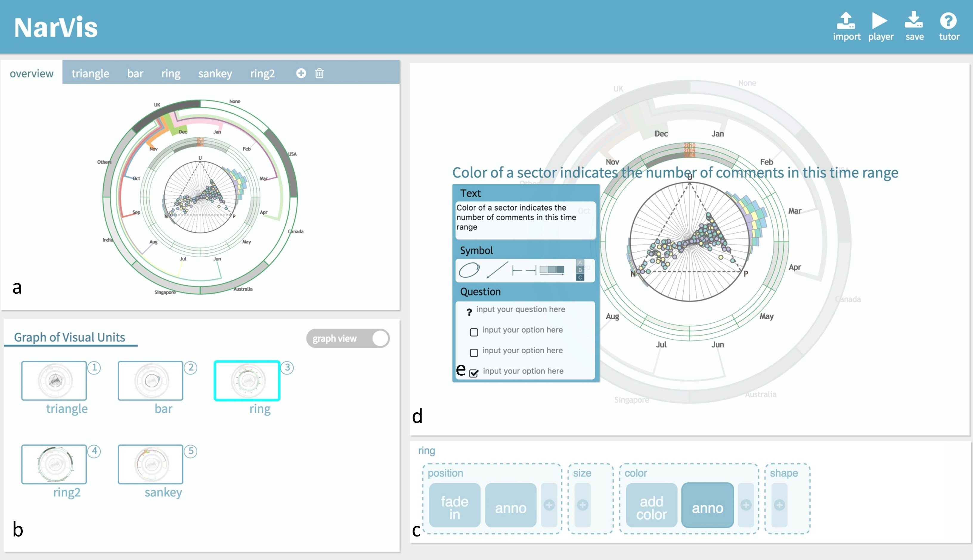
Task: Click the add color button
Action: [x=651, y=505]
